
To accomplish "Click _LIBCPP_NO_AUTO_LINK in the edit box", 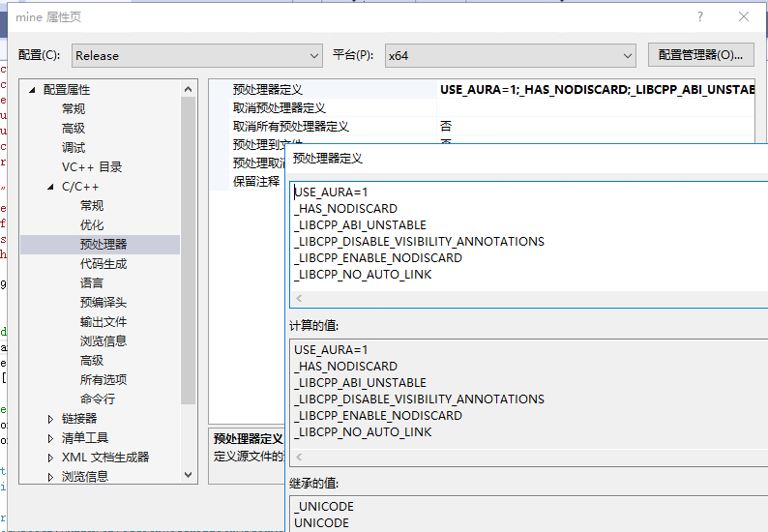I will click(x=363, y=275).
